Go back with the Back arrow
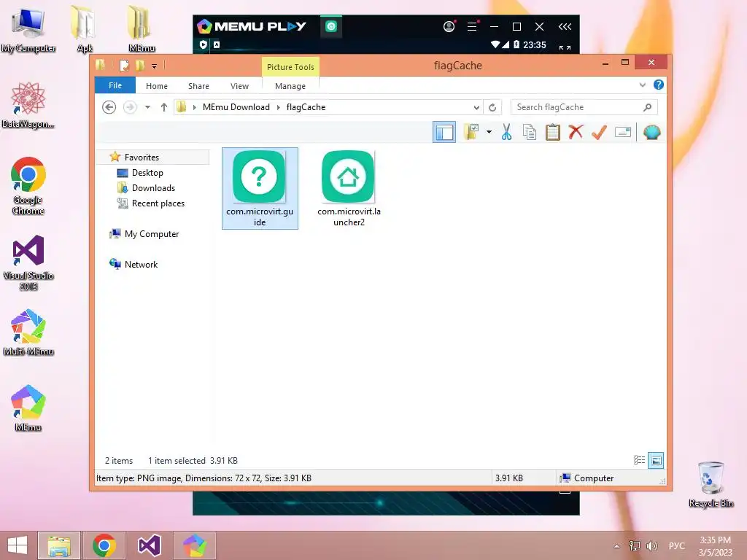This screenshot has width=747, height=560. pos(109,107)
